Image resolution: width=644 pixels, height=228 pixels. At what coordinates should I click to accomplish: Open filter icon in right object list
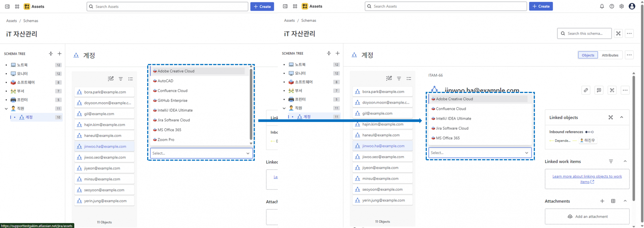click(x=399, y=78)
